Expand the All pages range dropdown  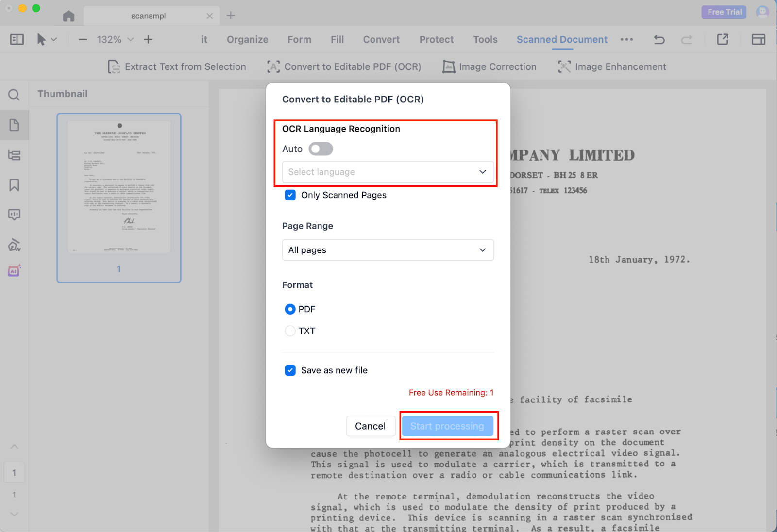click(x=388, y=250)
